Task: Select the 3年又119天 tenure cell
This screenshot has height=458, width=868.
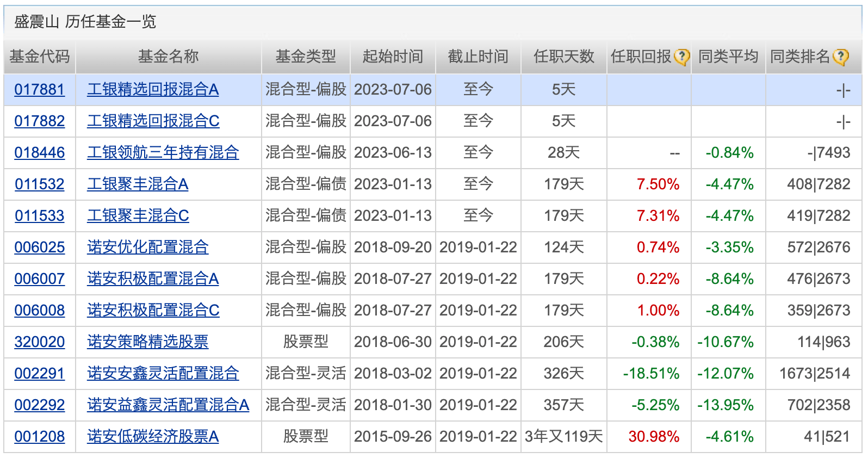Action: 564,437
